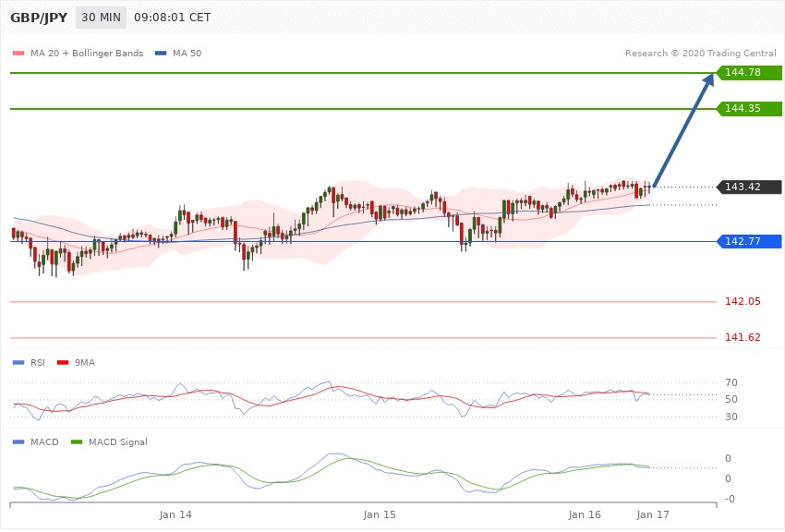Click the 141.62 support level label

(x=743, y=337)
